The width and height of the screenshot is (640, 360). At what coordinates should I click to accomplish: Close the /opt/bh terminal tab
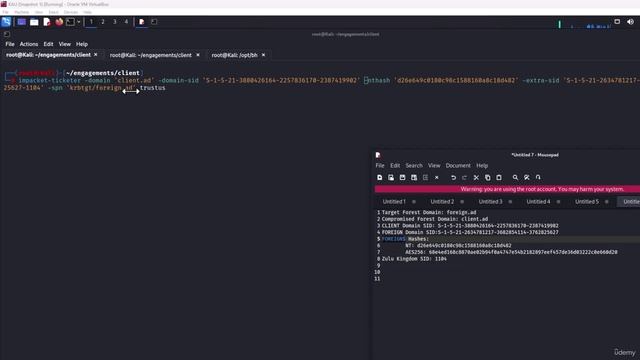tap(263, 55)
